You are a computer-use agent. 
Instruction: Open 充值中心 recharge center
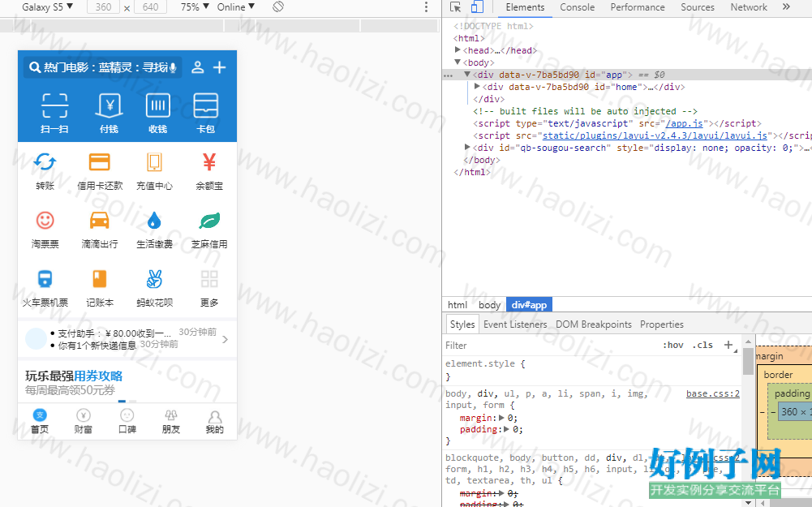tap(154, 162)
